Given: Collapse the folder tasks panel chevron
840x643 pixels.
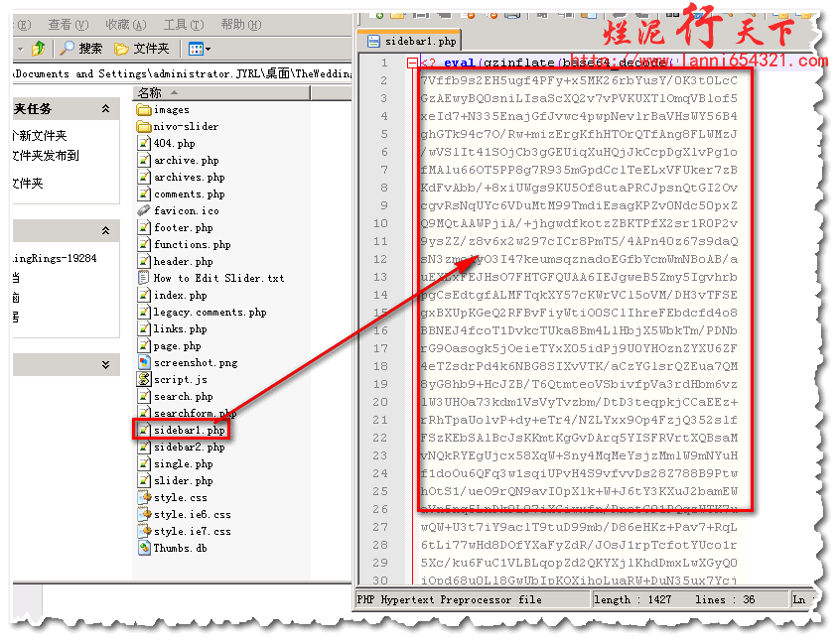Looking at the screenshot, I should (106, 109).
